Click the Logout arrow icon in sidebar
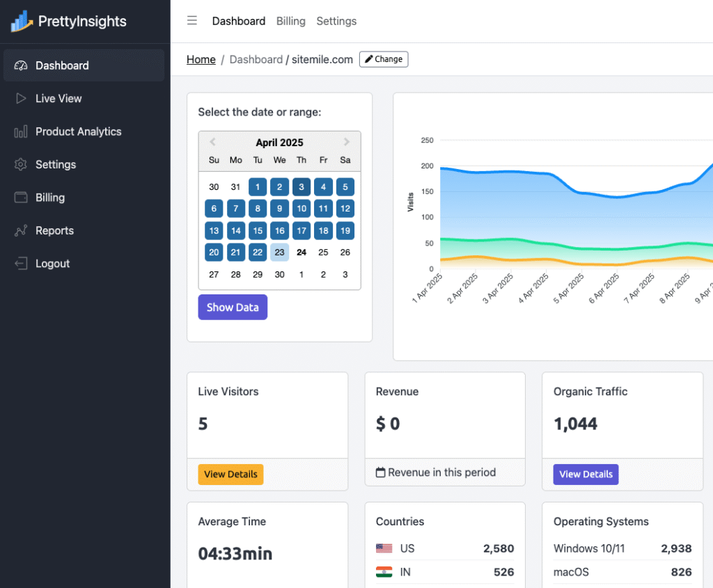713x588 pixels. [x=21, y=264]
